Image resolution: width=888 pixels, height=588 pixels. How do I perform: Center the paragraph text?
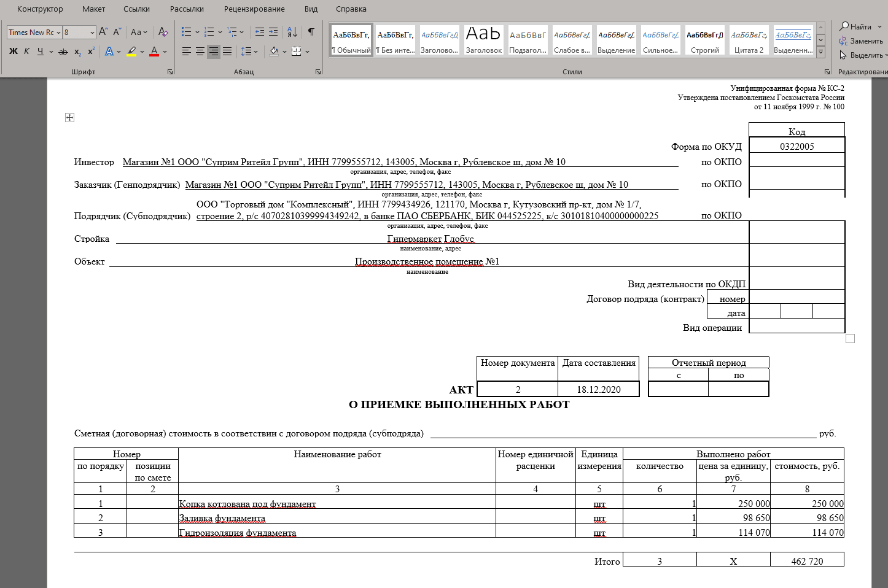pos(200,52)
